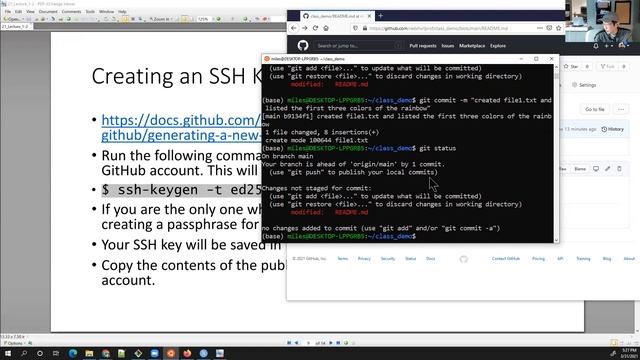This screenshot has width=640, height=360.
Task: Click the GitHub octocat logo
Action: pos(303,45)
